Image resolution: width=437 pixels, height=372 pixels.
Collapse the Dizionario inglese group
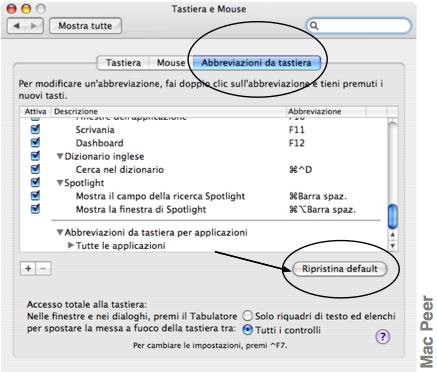click(60, 156)
